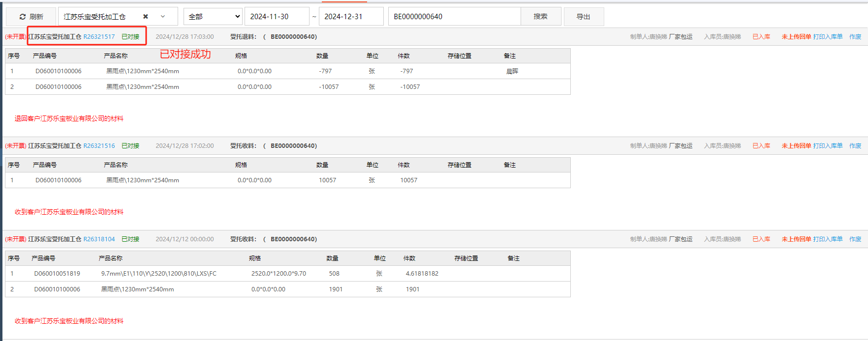The width and height of the screenshot is (868, 341).
Task: Click the refresh 刷新 button
Action: pos(31,17)
